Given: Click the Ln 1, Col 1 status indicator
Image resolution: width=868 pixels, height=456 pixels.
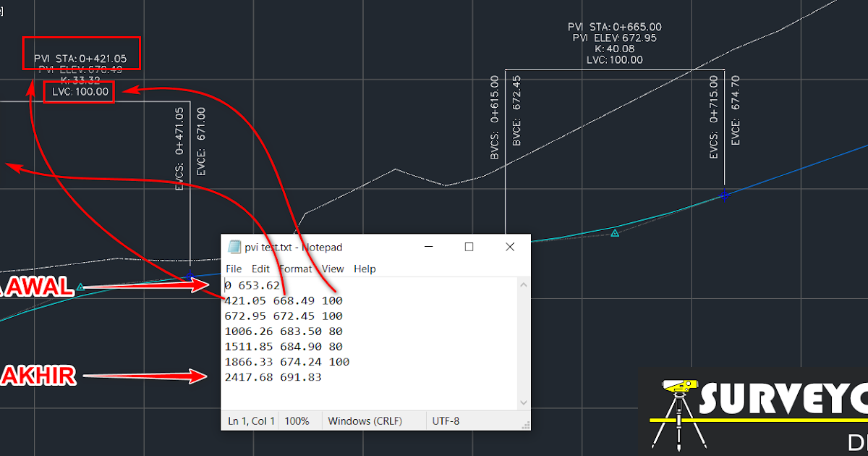Looking at the screenshot, I should (x=250, y=421).
